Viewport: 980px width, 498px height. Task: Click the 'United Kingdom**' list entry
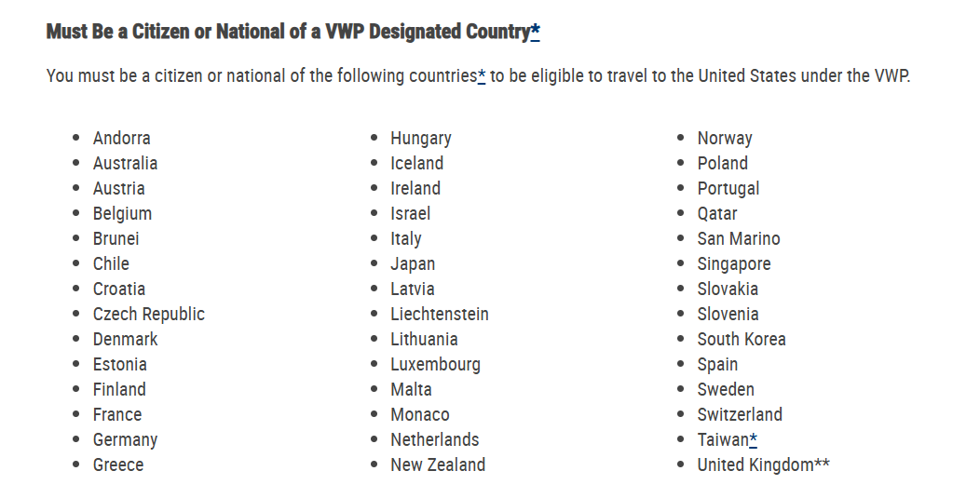coord(763,464)
